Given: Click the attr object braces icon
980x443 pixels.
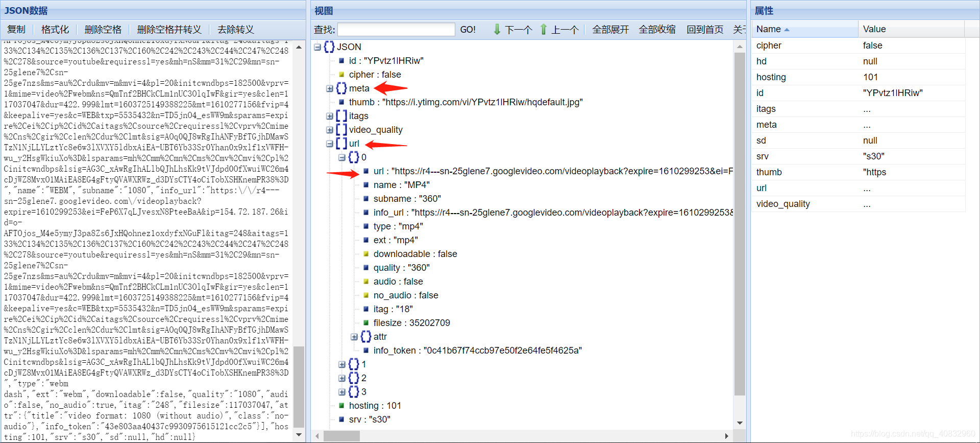Looking at the screenshot, I should [366, 337].
